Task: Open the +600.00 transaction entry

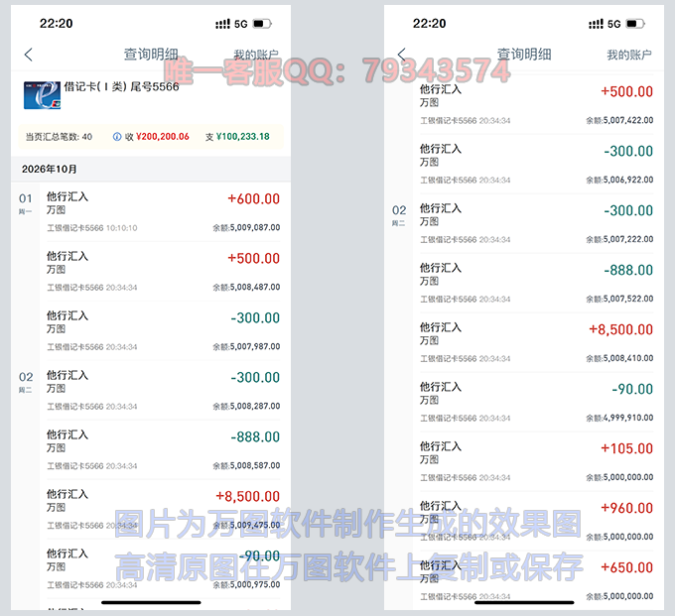Action: pos(164,211)
